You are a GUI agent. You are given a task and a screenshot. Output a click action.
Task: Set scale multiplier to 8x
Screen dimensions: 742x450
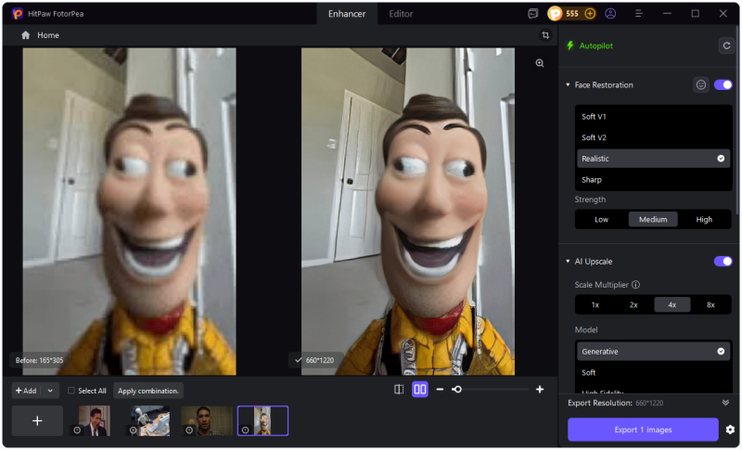click(710, 305)
